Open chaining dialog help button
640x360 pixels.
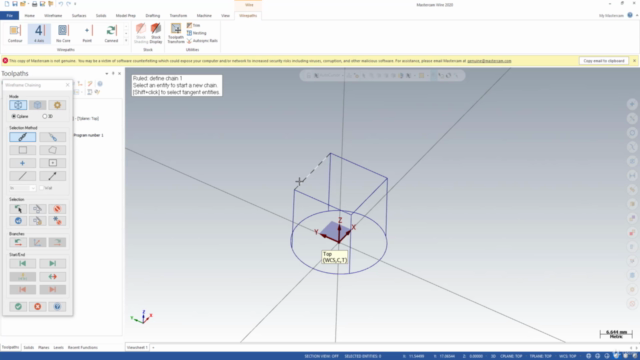[x=57, y=307]
